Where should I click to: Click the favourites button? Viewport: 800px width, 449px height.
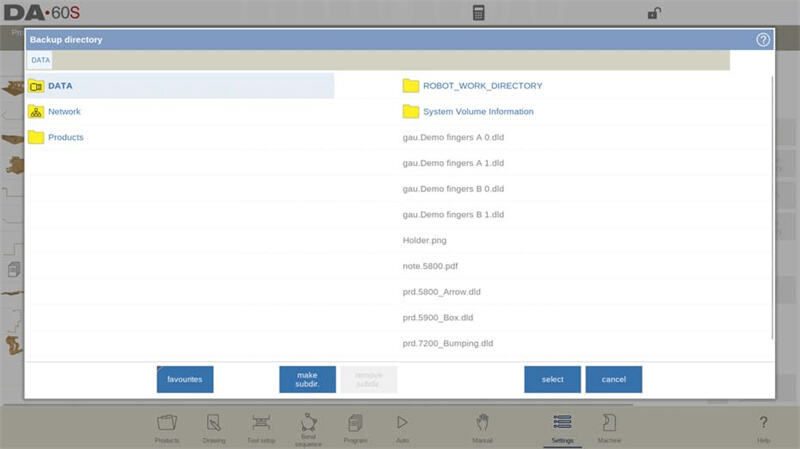pos(185,380)
